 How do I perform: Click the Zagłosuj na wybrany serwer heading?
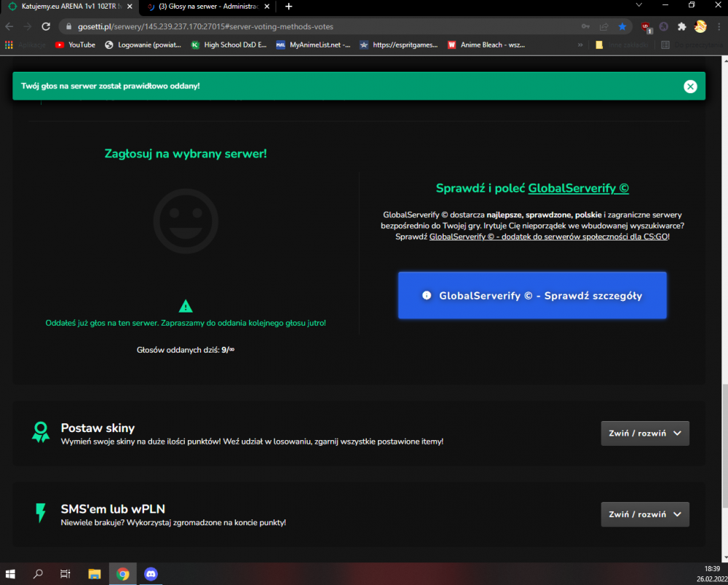pos(186,153)
